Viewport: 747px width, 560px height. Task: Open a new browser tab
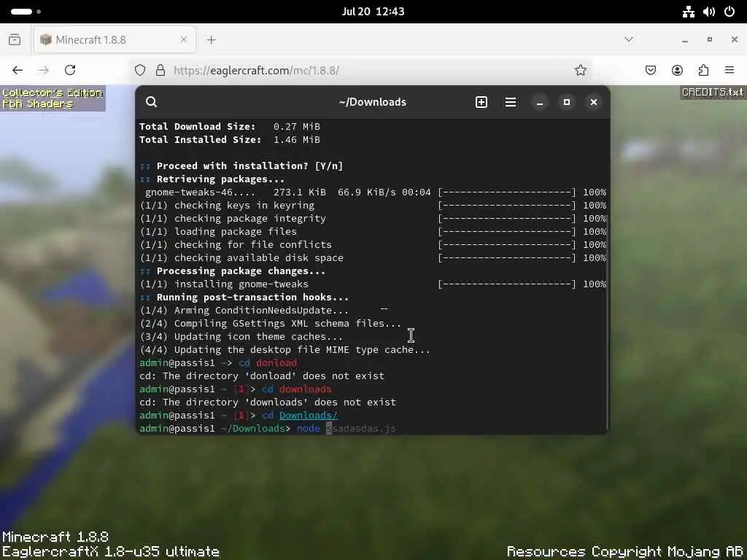pyautogui.click(x=212, y=40)
